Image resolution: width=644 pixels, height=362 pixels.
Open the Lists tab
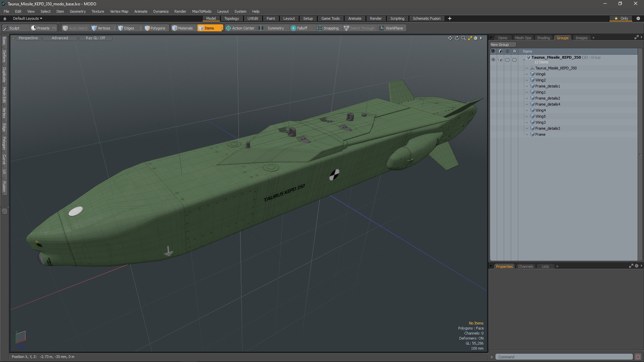tap(545, 266)
